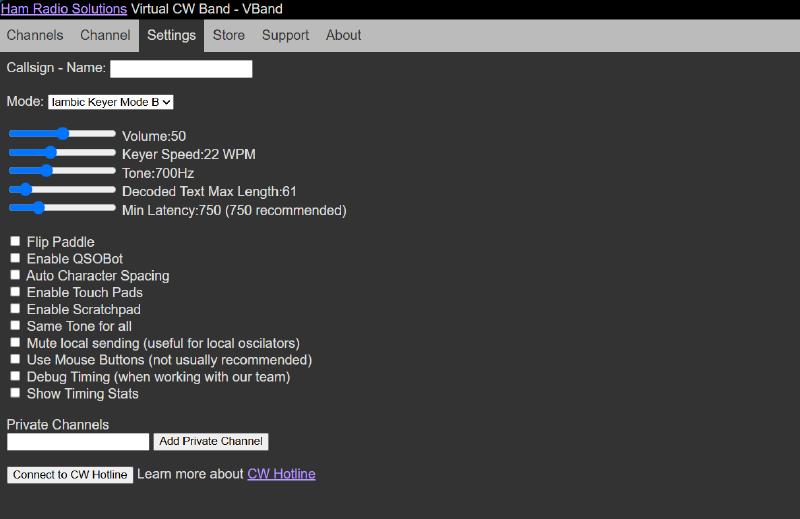Select the Settings tab
This screenshot has height=519, width=800.
click(171, 35)
